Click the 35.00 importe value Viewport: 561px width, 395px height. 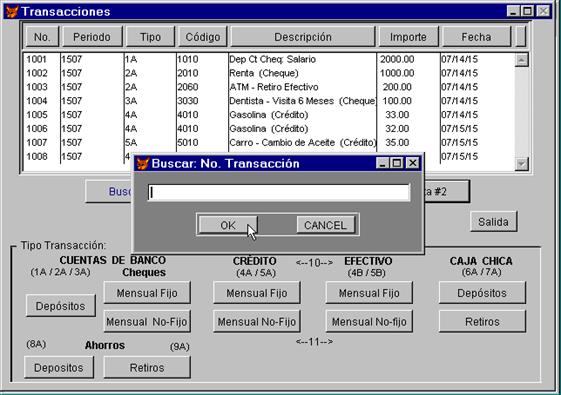pos(397,142)
